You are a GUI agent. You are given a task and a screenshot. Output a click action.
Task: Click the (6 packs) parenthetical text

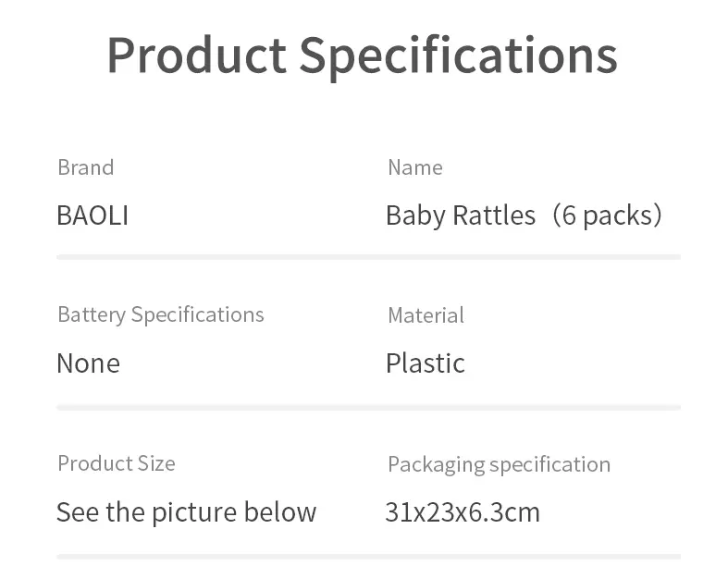click(x=607, y=215)
